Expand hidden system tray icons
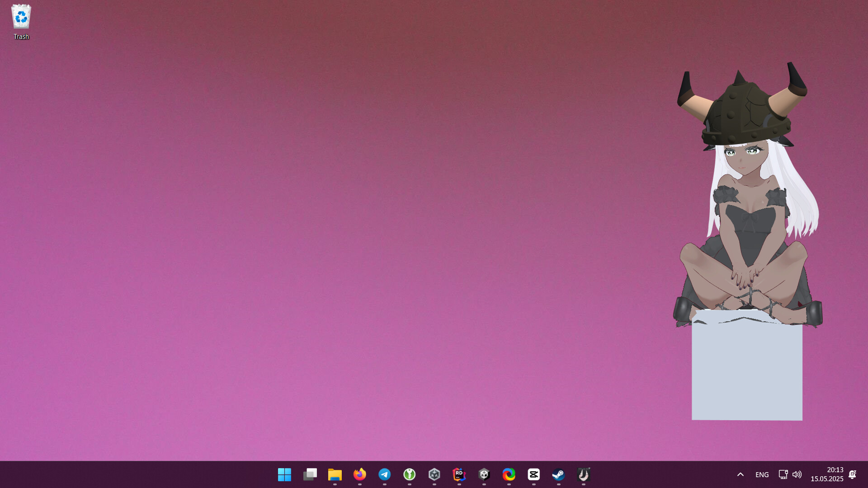This screenshot has width=868, height=488. 741,474
